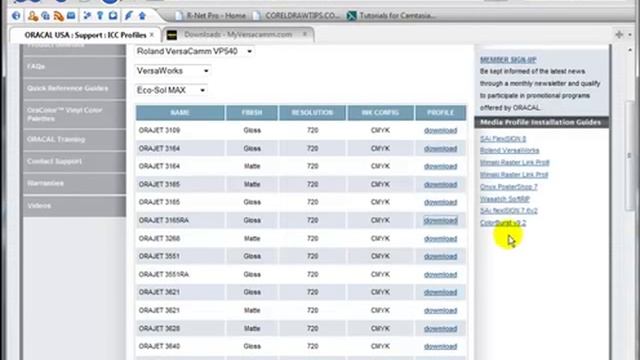The image size is (640, 360).
Task: Download the ORAJET 3621 Matte profile
Action: tap(440, 311)
